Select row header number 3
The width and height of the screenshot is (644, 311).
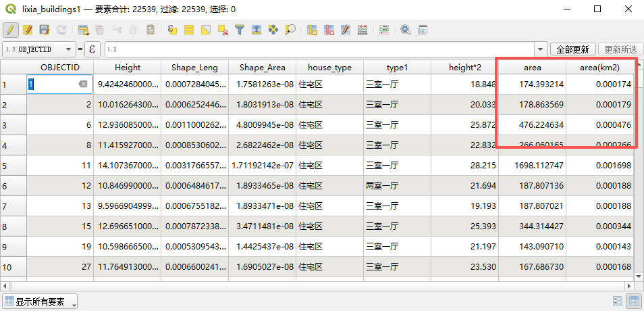(x=13, y=125)
